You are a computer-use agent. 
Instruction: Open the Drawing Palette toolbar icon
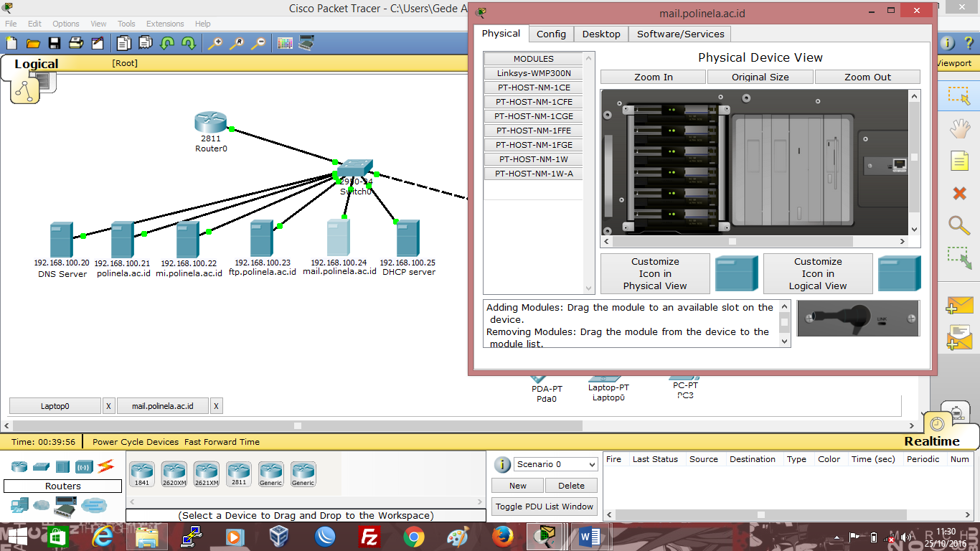tap(285, 43)
